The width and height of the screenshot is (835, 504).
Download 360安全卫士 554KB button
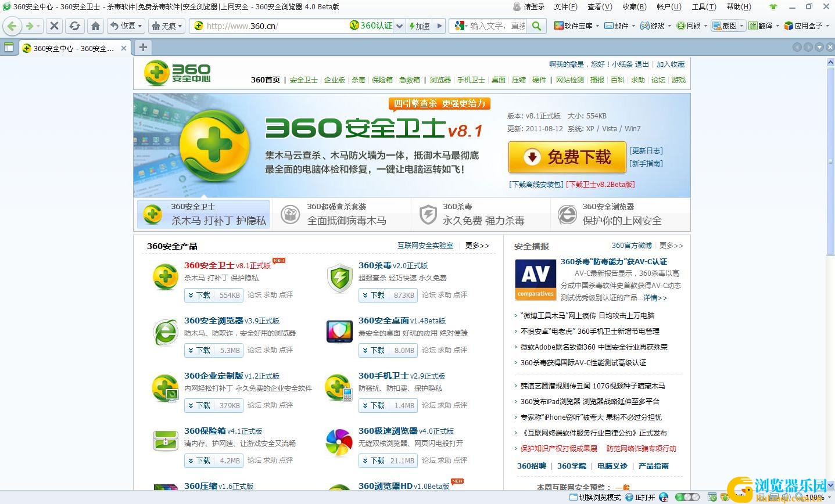pyautogui.click(x=213, y=295)
